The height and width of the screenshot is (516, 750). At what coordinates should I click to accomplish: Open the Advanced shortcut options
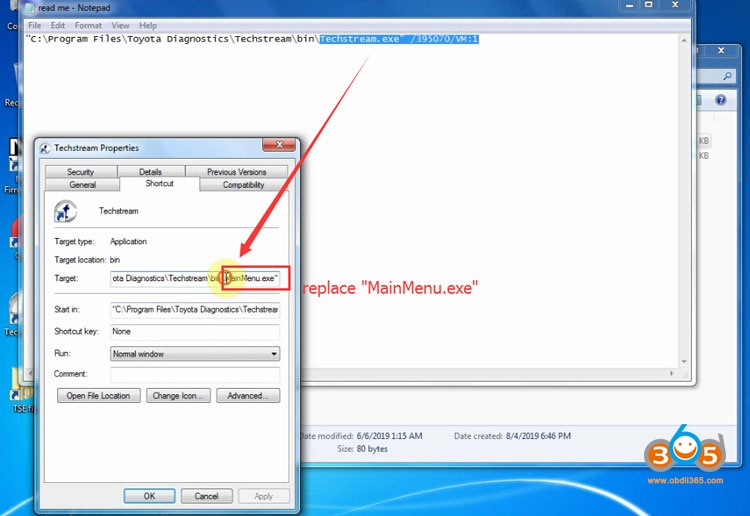click(248, 395)
